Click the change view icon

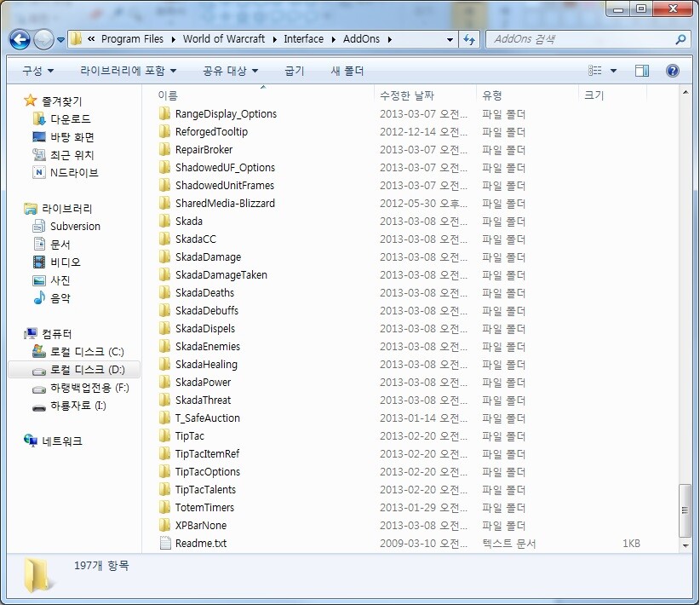(596, 71)
